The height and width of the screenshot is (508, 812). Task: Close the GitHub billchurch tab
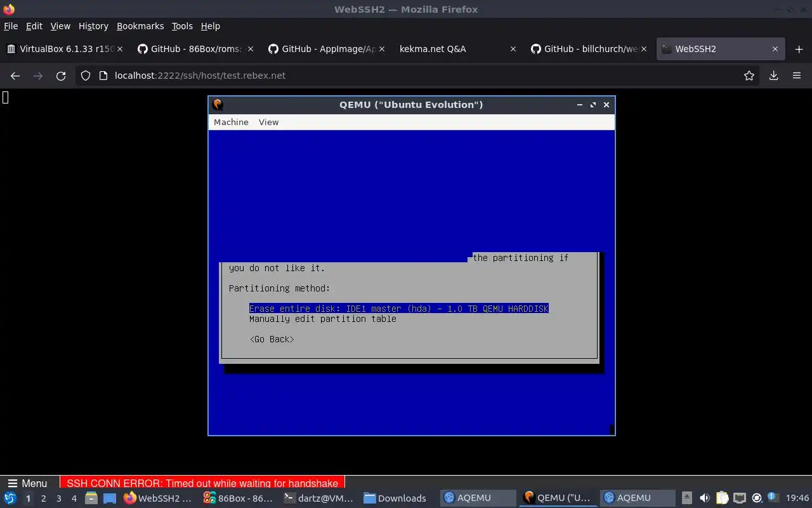[643, 49]
